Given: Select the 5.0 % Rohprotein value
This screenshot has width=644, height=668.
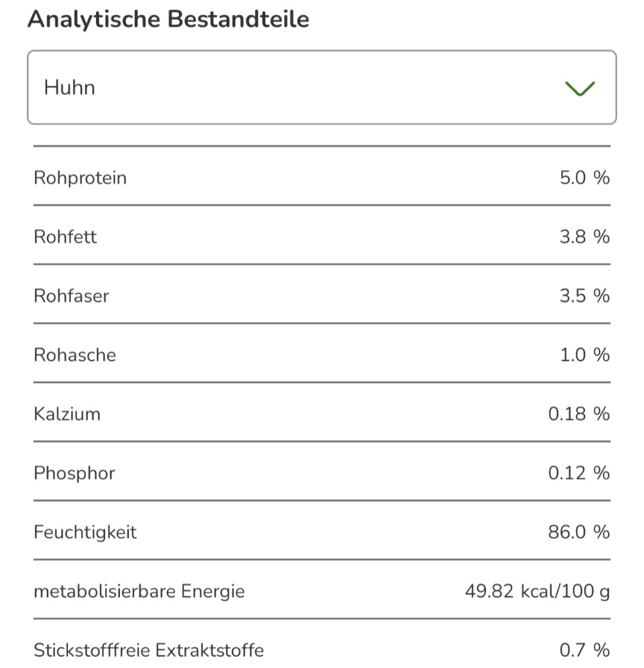Looking at the screenshot, I should tap(584, 177).
